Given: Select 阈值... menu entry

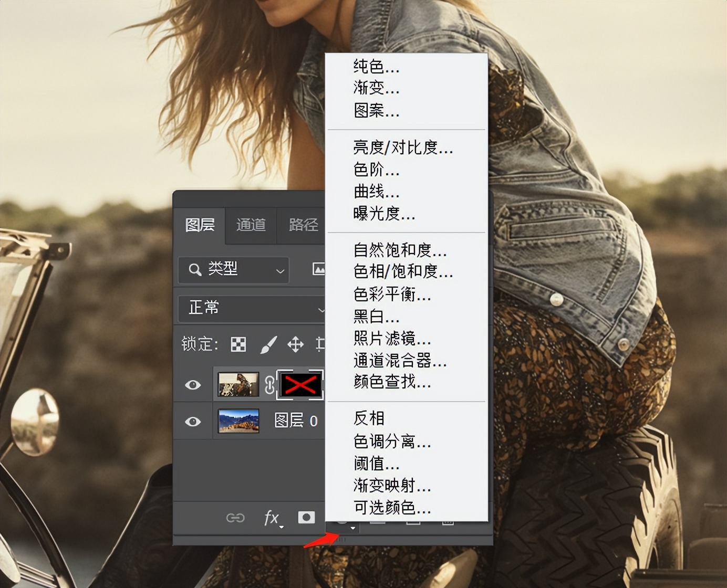Looking at the screenshot, I should point(376,464).
